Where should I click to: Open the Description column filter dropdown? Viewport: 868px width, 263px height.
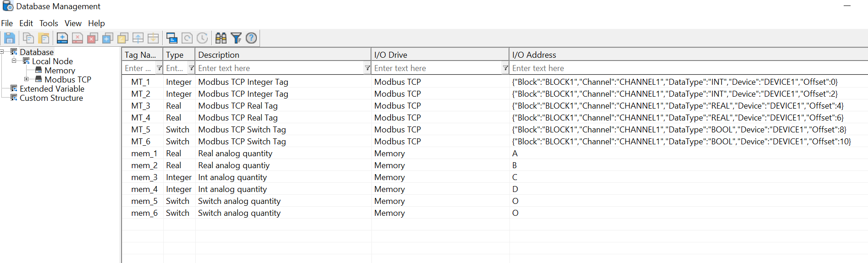click(367, 68)
